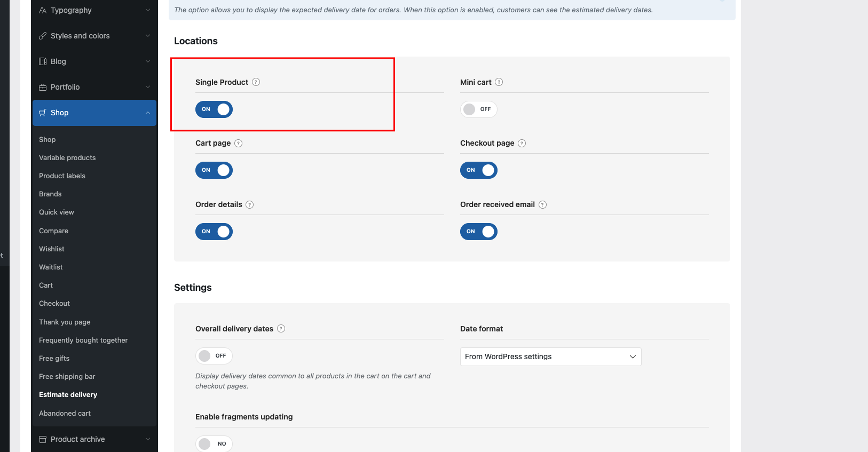Toggle off Cart page location
Image resolution: width=868 pixels, height=452 pixels.
coord(214,170)
